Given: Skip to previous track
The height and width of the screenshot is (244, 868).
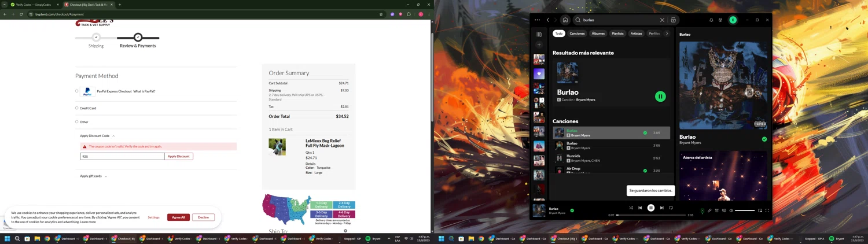Looking at the screenshot, I should (x=640, y=208).
